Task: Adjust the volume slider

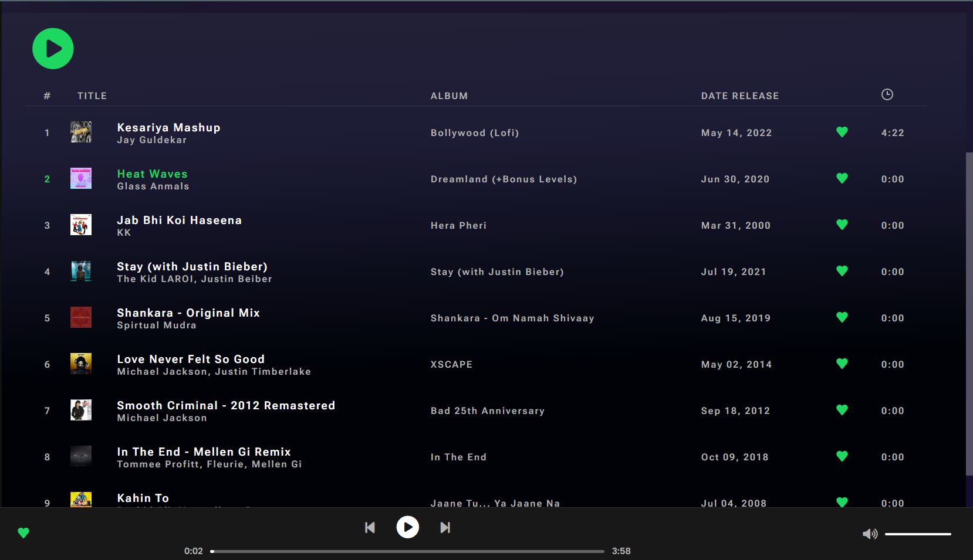Action: 918,534
